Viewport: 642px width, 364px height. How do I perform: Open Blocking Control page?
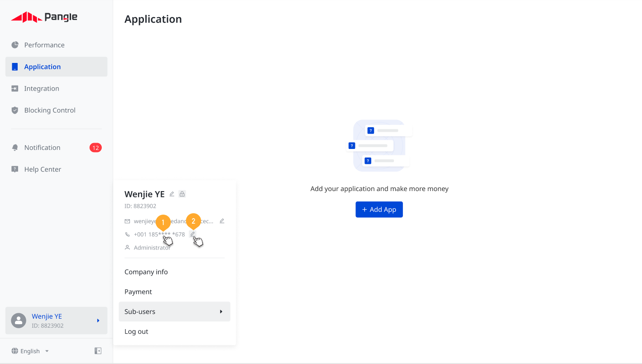click(x=56, y=110)
